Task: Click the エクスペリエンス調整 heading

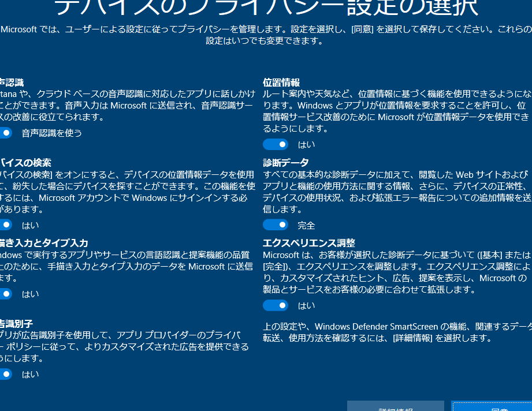Action: (309, 243)
